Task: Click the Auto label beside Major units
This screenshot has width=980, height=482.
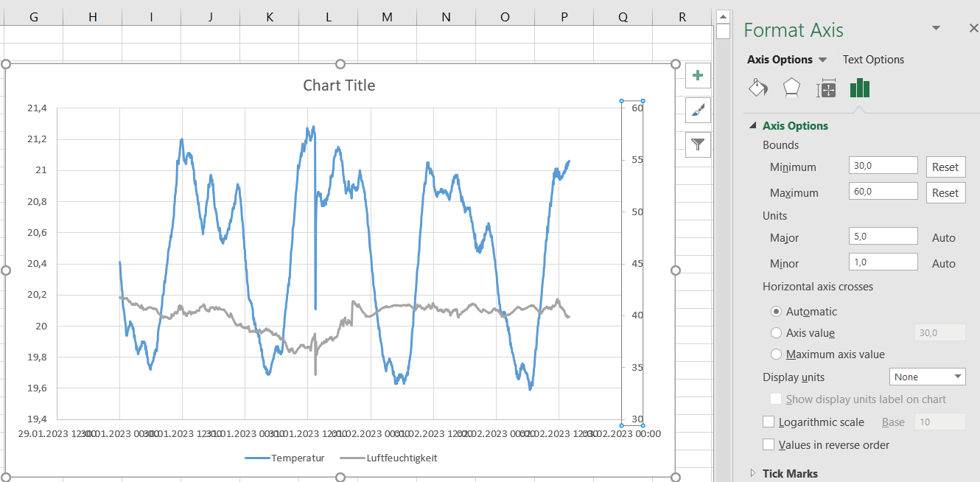Action: [x=944, y=237]
